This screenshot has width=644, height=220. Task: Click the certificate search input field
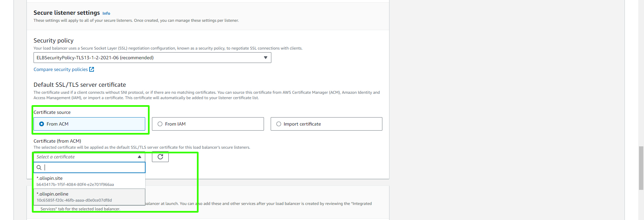[89, 167]
